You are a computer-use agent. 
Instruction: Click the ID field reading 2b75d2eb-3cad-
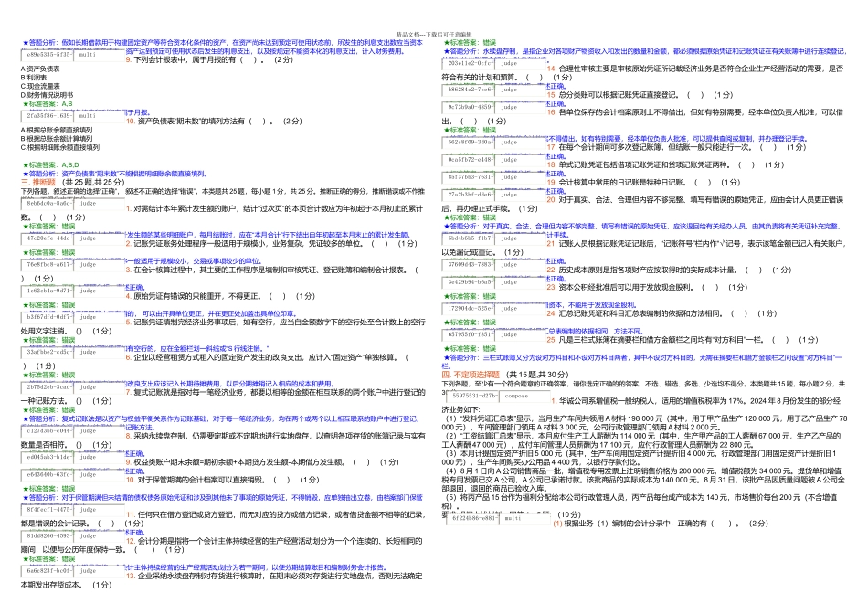48,387
